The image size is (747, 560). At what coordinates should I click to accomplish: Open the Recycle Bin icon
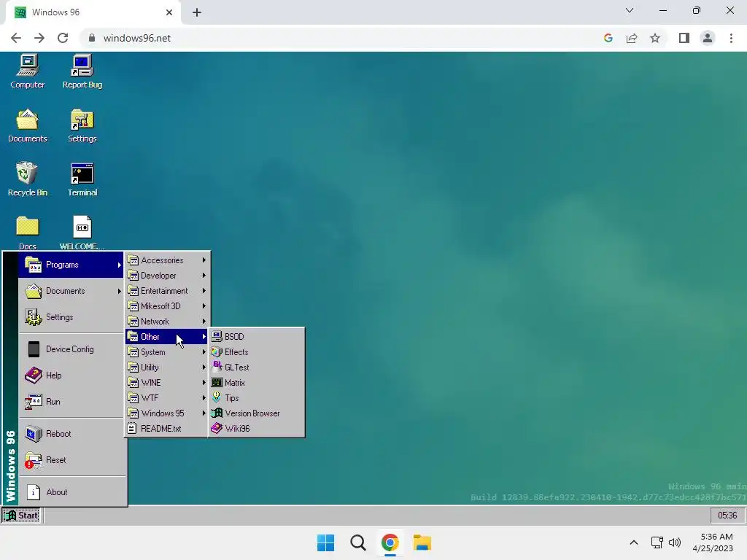coord(28,179)
